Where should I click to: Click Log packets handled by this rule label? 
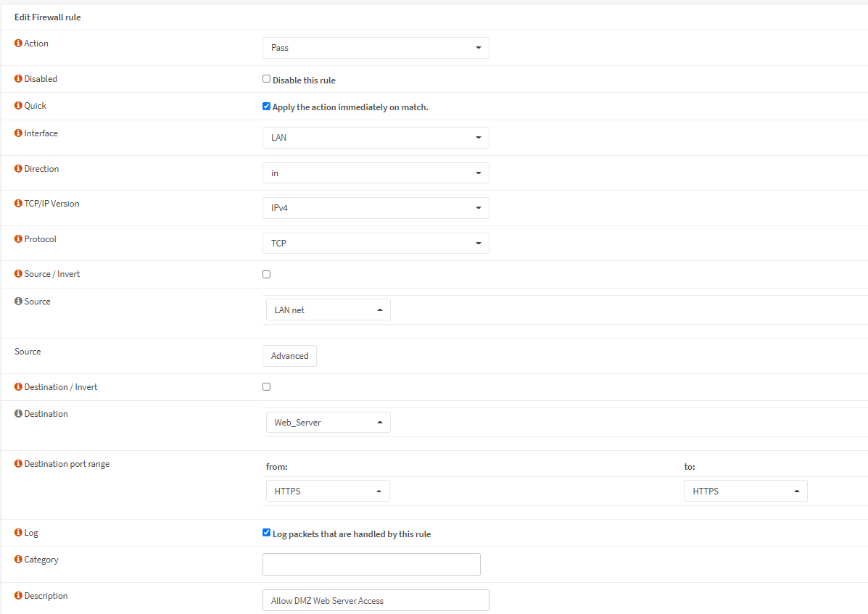click(352, 534)
